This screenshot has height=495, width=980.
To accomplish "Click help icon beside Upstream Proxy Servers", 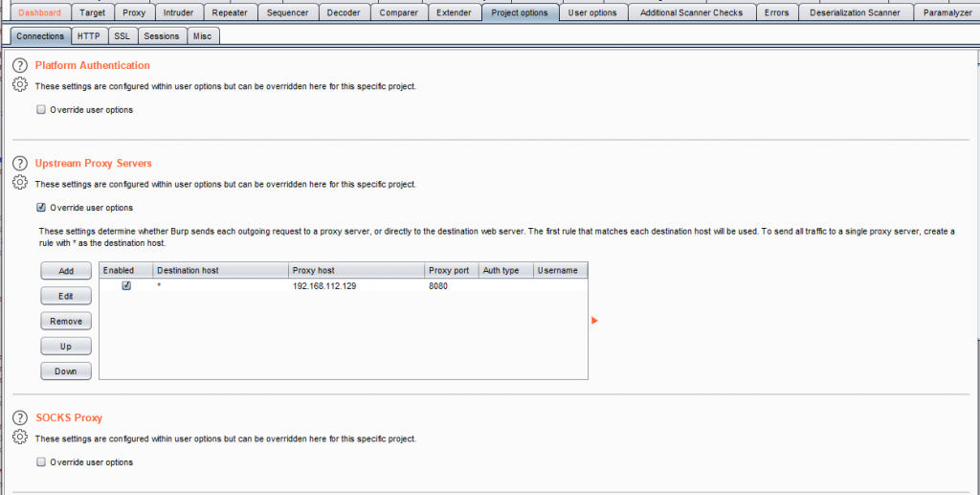I will pos(19,164).
